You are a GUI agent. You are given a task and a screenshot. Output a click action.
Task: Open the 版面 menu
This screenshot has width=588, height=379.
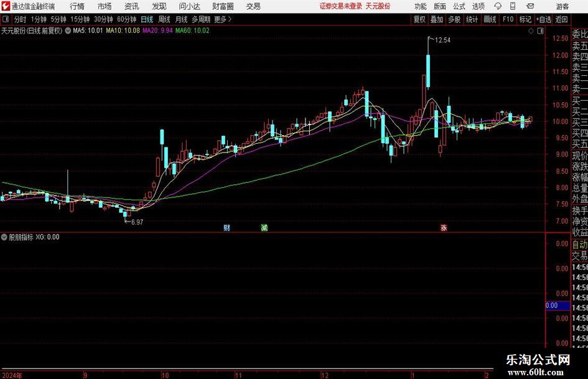tap(439, 6)
